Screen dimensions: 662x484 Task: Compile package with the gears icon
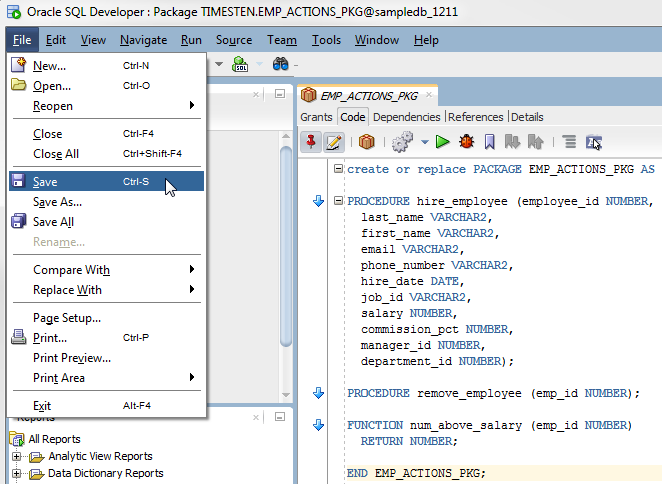point(402,142)
